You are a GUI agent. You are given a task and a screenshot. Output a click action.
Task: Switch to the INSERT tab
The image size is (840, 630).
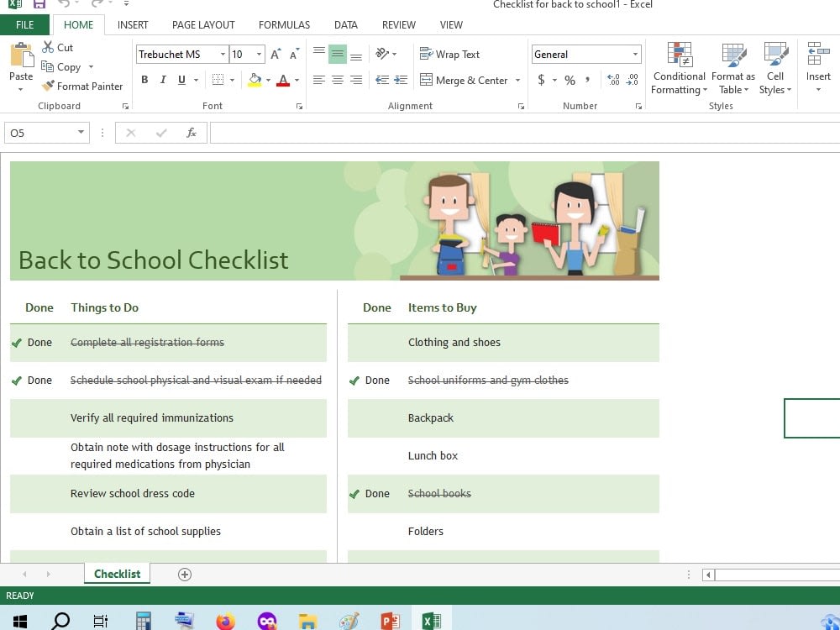point(133,24)
